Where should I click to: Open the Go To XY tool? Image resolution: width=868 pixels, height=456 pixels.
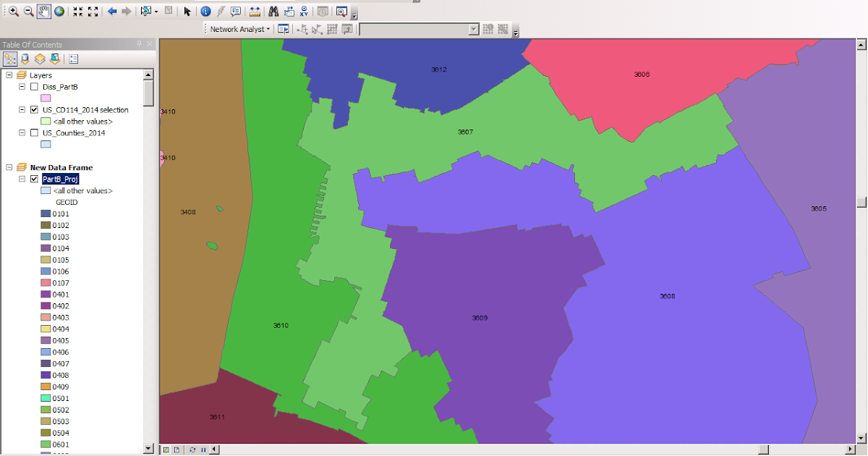tap(304, 12)
